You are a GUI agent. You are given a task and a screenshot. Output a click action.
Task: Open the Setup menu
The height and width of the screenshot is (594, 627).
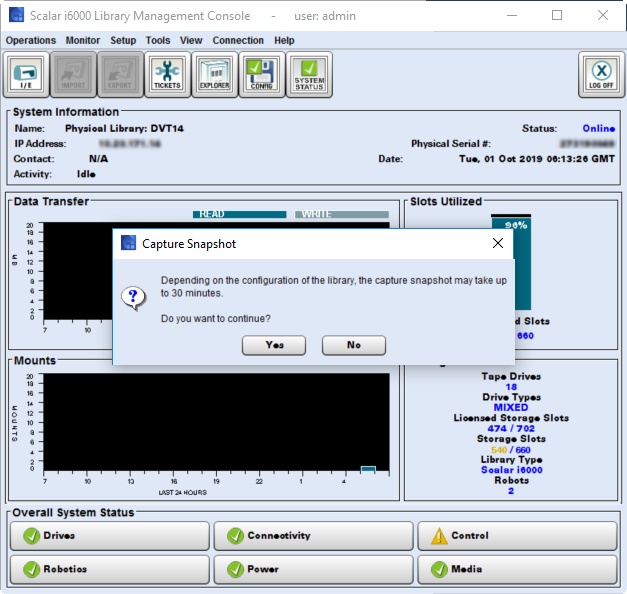tap(123, 40)
